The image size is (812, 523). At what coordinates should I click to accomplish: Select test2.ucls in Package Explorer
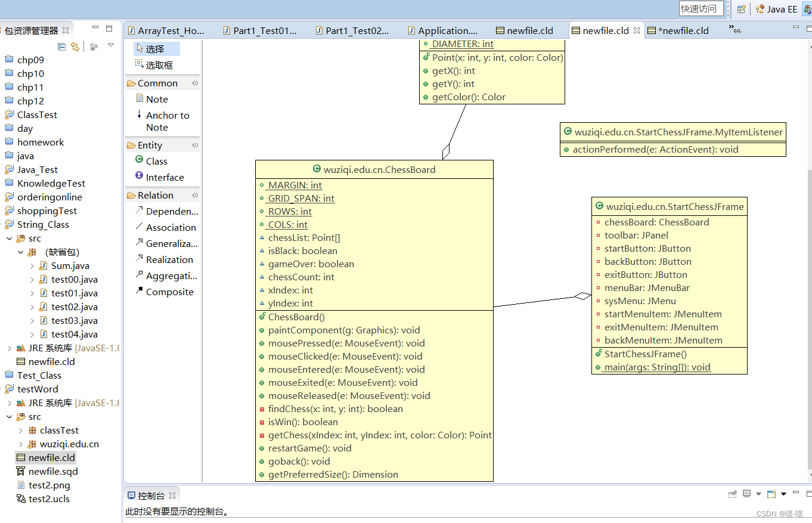(x=43, y=499)
